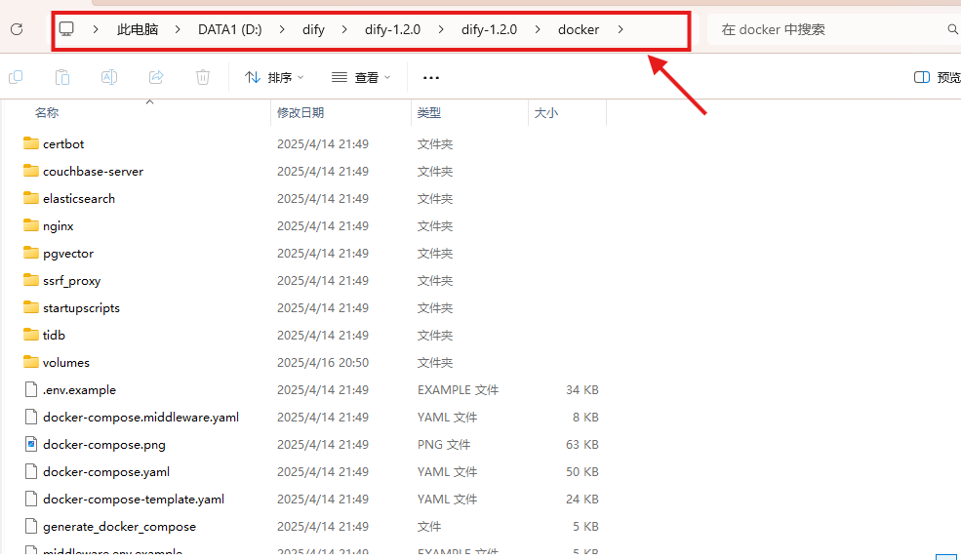The height and width of the screenshot is (560, 961).
Task: Select the docker-compose.png file name
Action: point(104,445)
